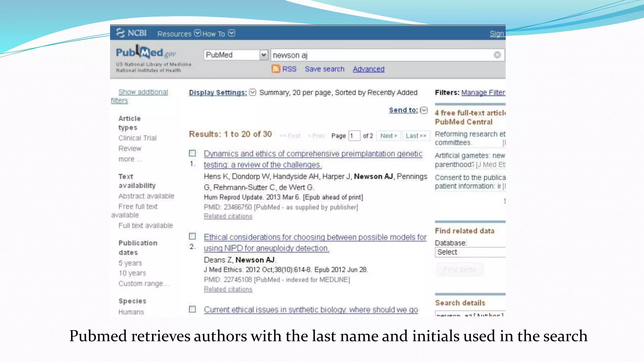Click Show additional filters link
The width and height of the screenshot is (644, 362).
(x=140, y=96)
